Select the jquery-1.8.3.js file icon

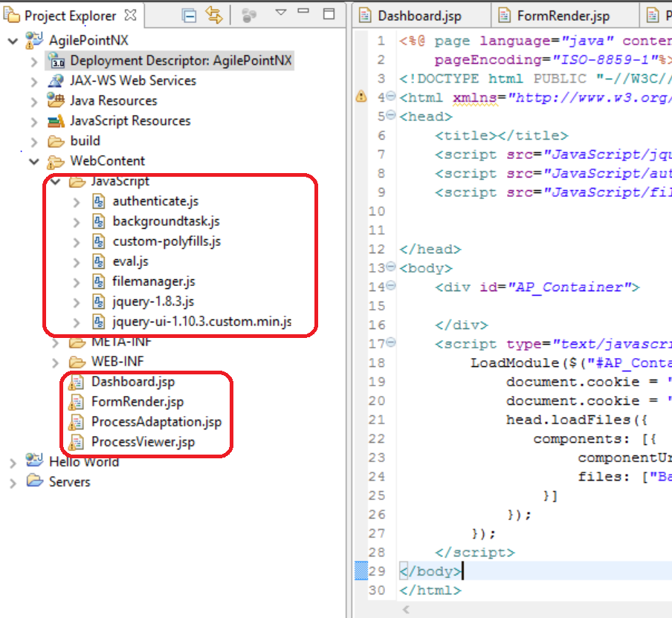100,302
